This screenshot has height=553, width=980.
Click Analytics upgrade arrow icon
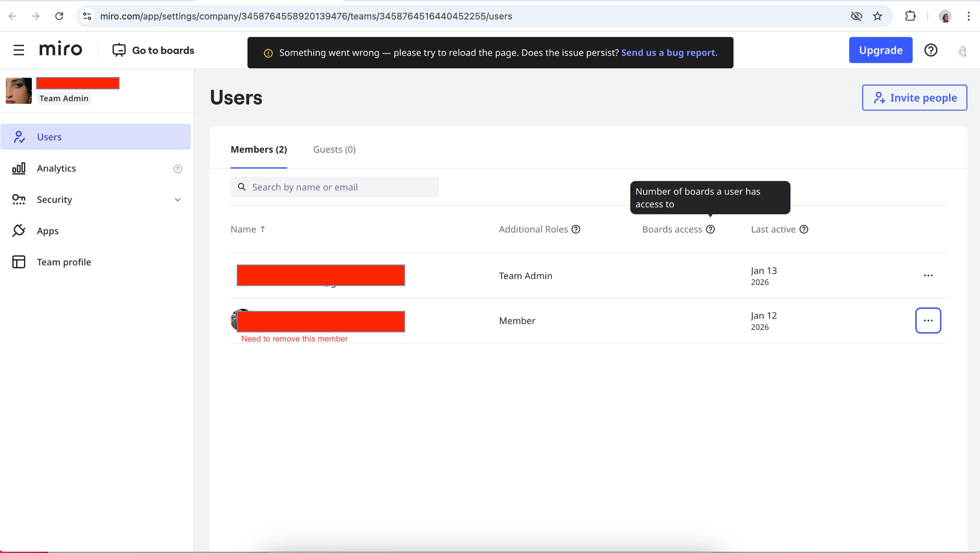178,169
